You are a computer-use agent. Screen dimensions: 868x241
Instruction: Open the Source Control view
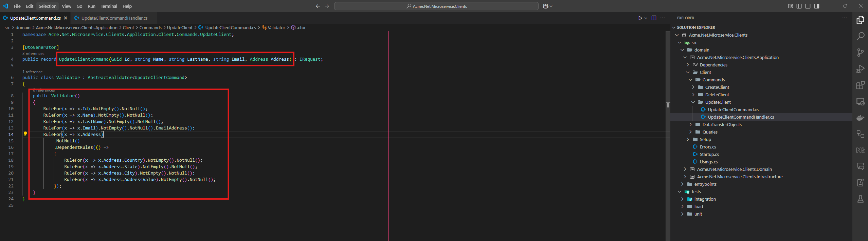point(860,53)
